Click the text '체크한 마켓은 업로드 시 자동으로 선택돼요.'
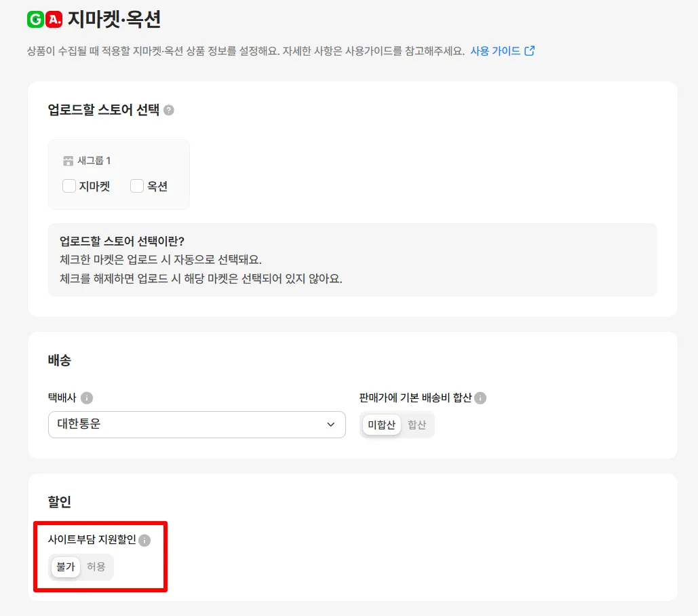This screenshot has width=698, height=616. [161, 259]
